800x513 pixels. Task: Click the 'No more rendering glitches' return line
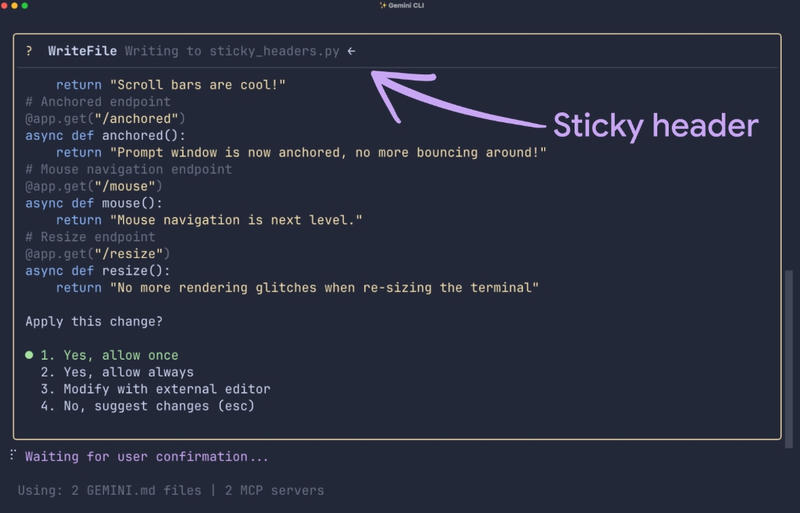tap(297, 288)
